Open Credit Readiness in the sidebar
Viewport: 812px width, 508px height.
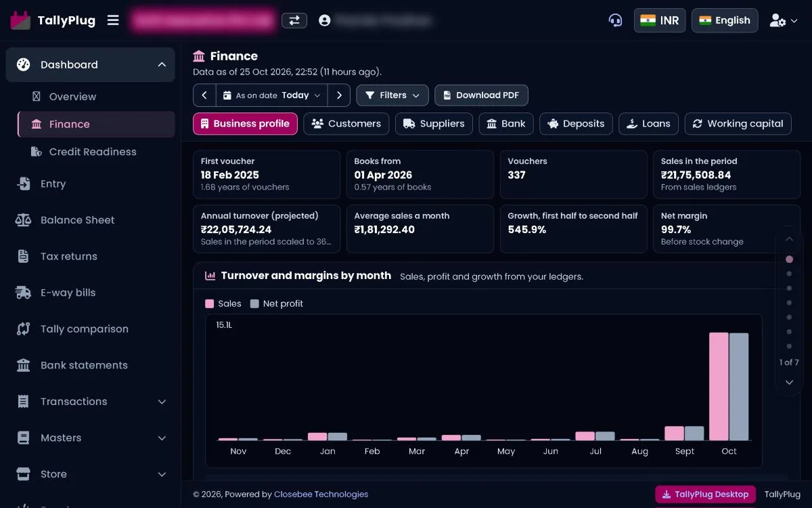96,152
